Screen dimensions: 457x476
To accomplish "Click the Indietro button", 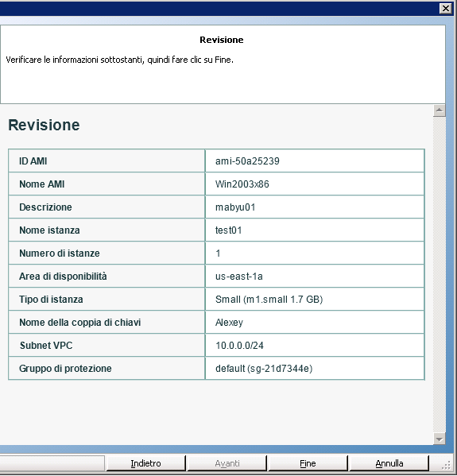I will (145, 463).
